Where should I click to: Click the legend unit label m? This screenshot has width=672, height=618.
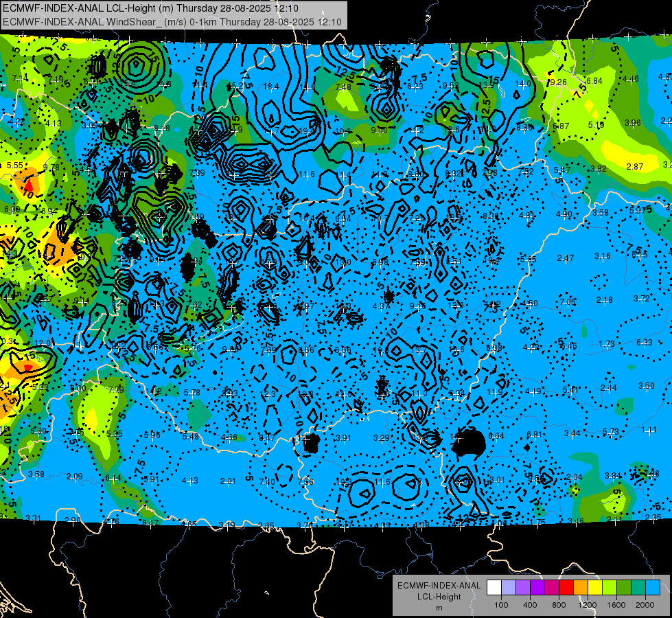[439, 608]
